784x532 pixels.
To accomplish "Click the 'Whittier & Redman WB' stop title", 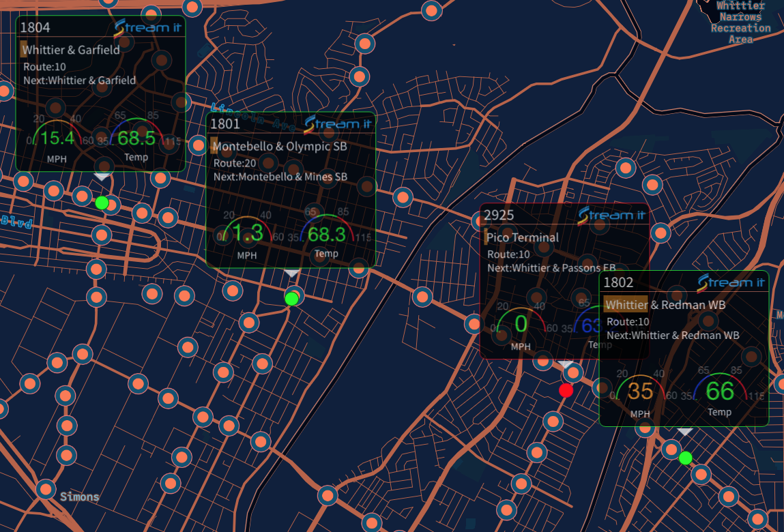I will tap(665, 305).
